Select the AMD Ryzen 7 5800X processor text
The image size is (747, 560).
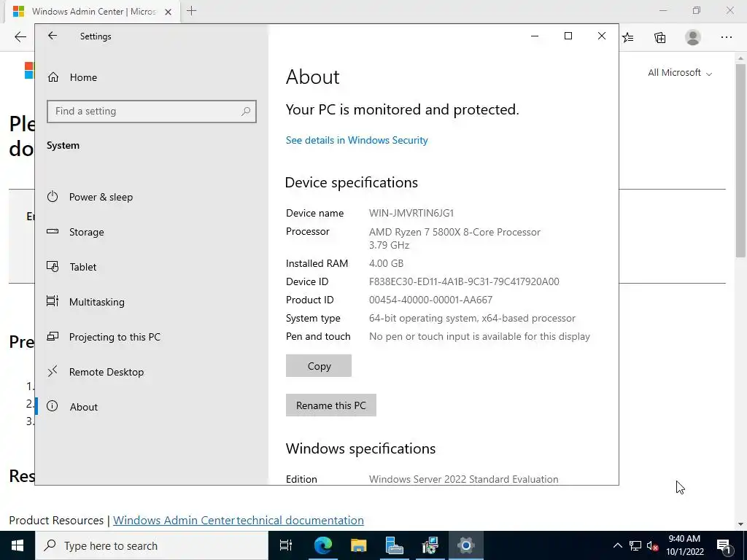tap(454, 233)
